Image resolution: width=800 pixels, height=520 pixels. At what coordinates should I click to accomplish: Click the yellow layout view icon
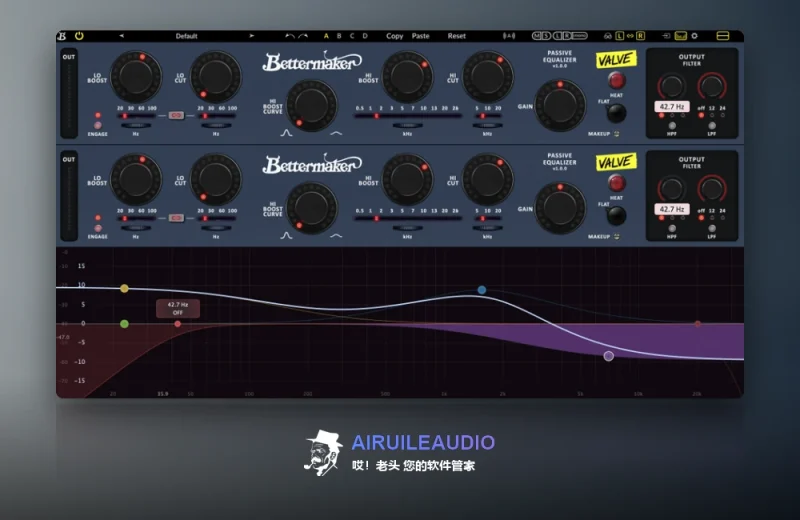click(x=722, y=36)
